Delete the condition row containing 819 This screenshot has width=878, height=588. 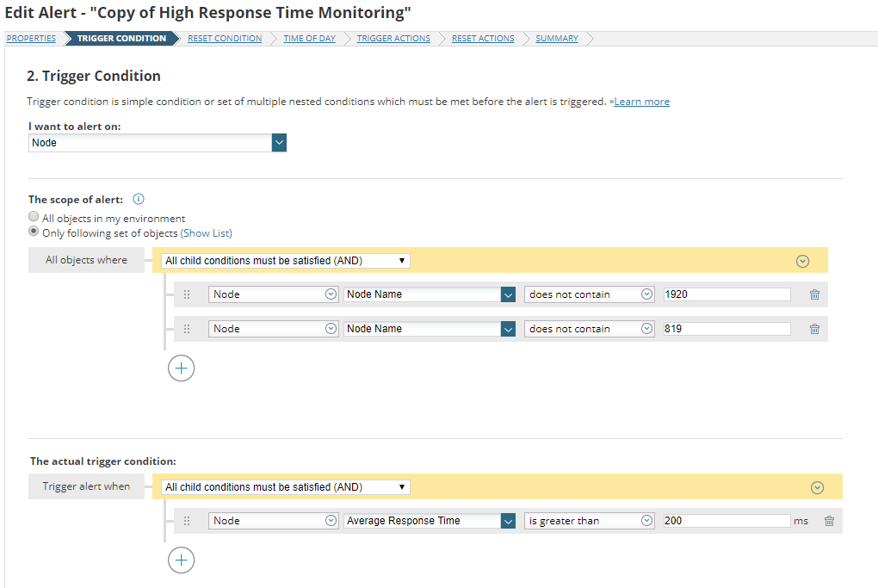pyautogui.click(x=814, y=329)
